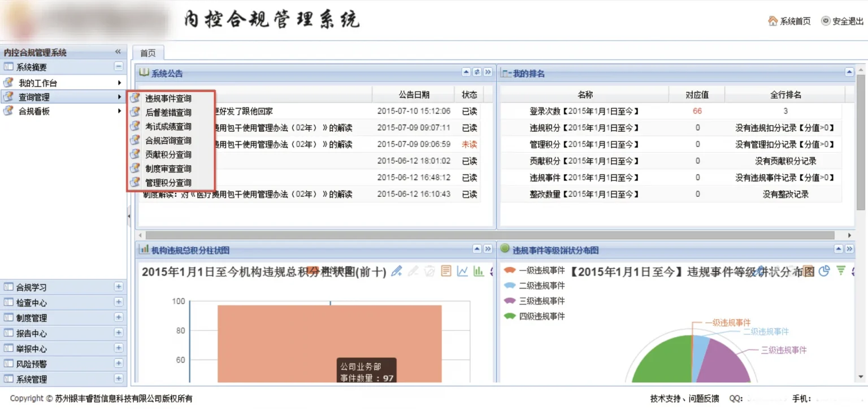This screenshot has height=409, width=868.
Task: Click the line chart icon in bar chart toolbar
Action: (x=462, y=272)
